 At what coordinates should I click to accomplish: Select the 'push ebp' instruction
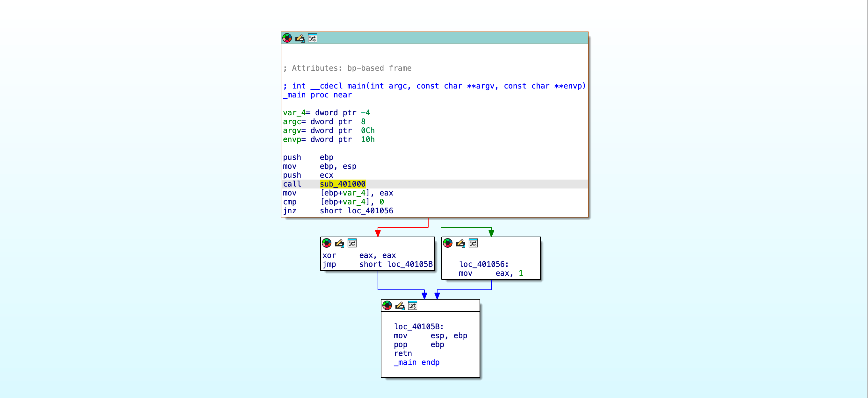pyautogui.click(x=308, y=157)
